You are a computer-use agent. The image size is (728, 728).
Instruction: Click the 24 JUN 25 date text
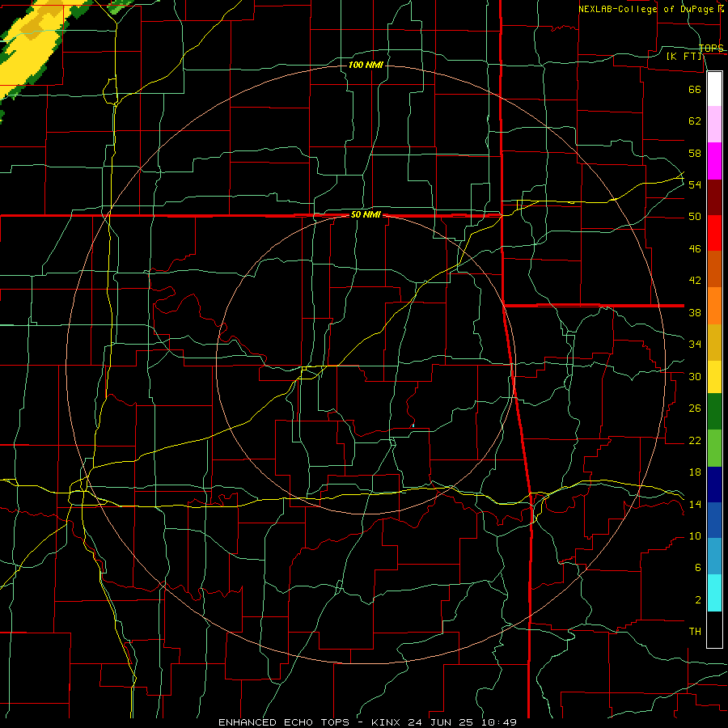(x=441, y=722)
